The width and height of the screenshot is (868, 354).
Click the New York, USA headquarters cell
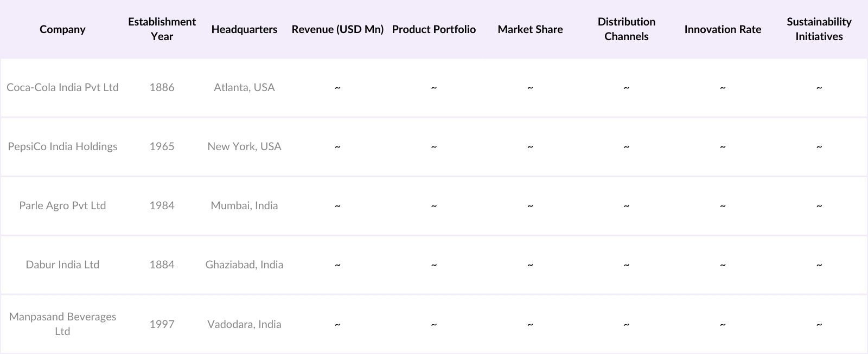tap(244, 146)
